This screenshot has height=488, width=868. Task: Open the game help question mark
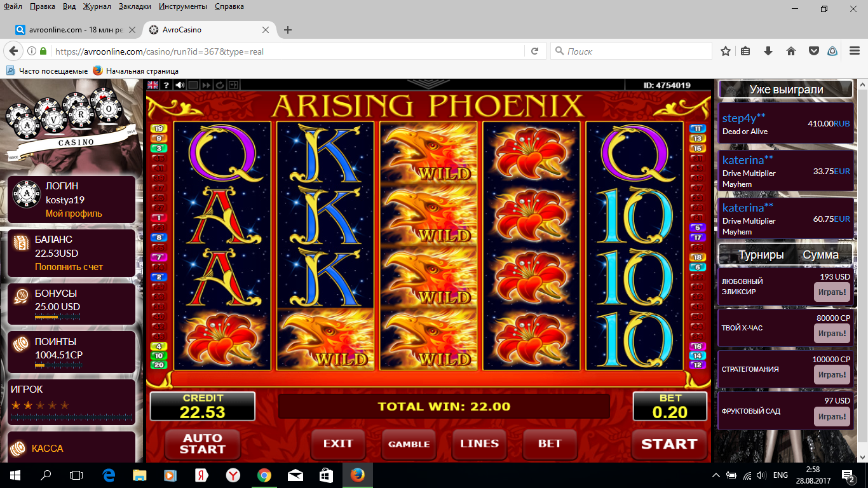click(166, 85)
